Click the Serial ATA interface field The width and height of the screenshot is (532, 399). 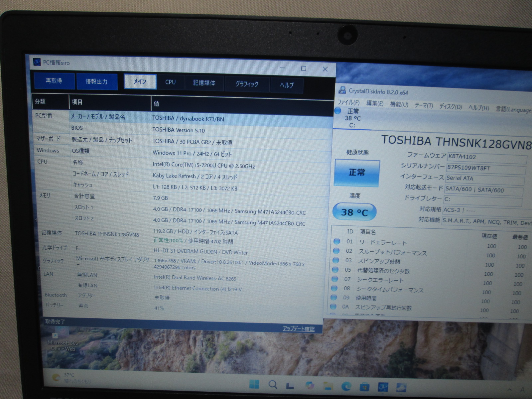484,179
